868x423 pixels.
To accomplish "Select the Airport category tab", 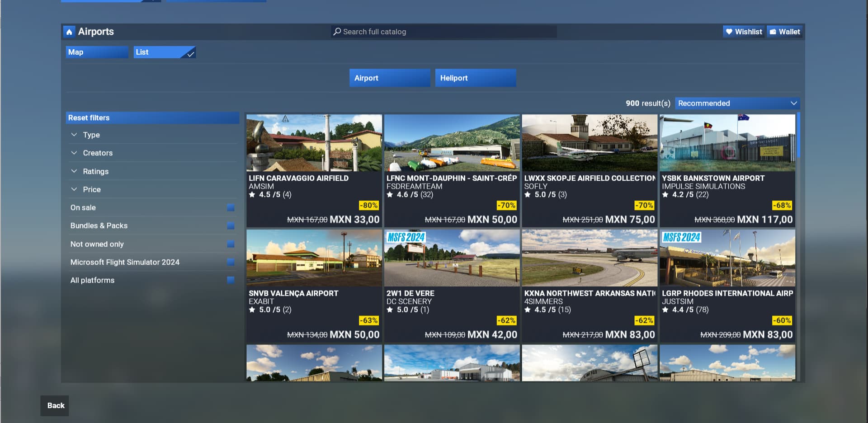I will click(390, 78).
